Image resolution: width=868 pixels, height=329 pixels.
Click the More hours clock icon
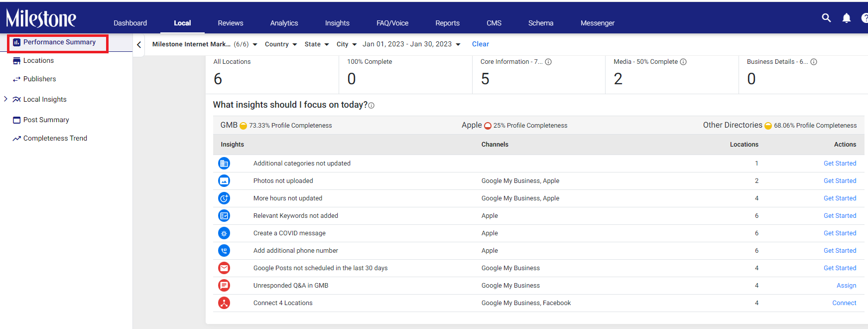224,198
